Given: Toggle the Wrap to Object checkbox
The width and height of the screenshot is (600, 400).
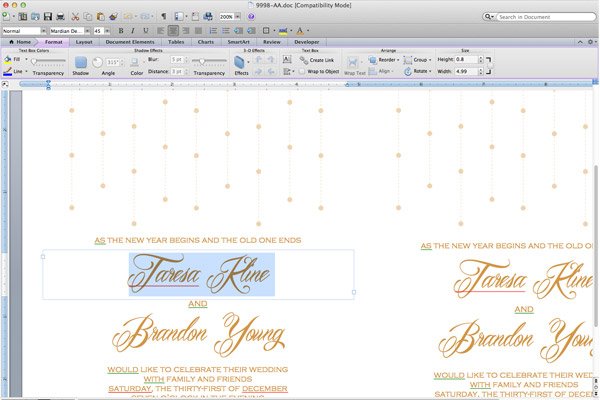Looking at the screenshot, I should pyautogui.click(x=303, y=72).
